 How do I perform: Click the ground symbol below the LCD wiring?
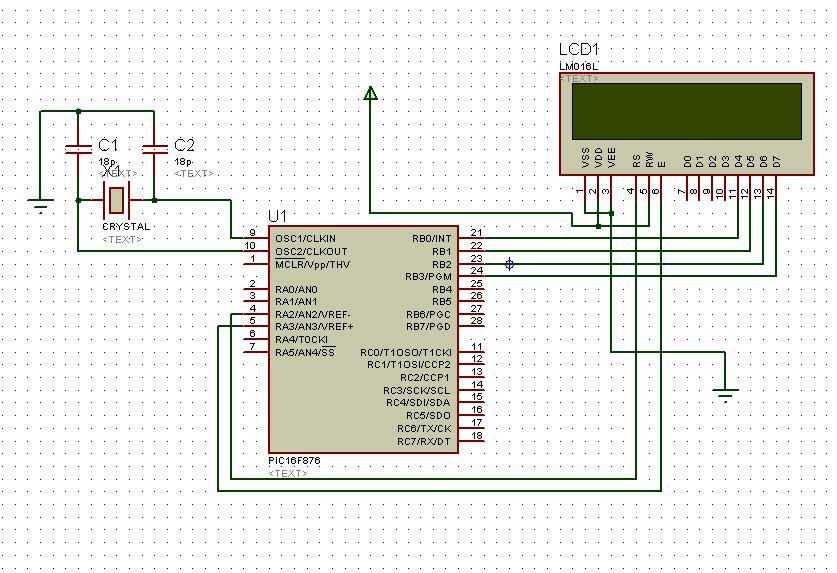coord(725,395)
